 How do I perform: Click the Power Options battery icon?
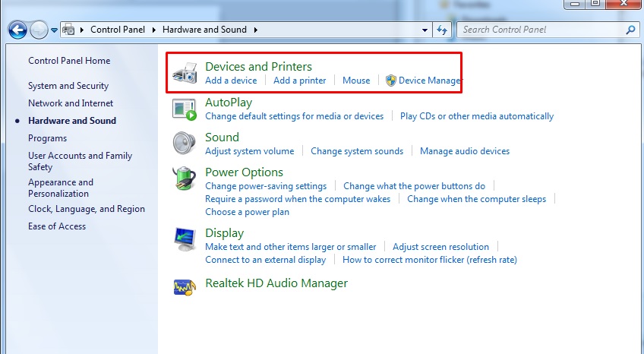(184, 179)
